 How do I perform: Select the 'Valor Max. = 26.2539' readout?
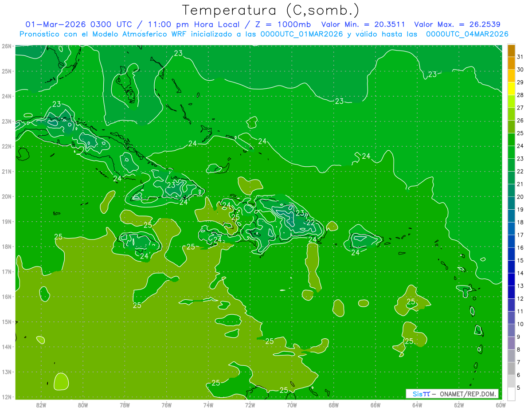point(457,24)
